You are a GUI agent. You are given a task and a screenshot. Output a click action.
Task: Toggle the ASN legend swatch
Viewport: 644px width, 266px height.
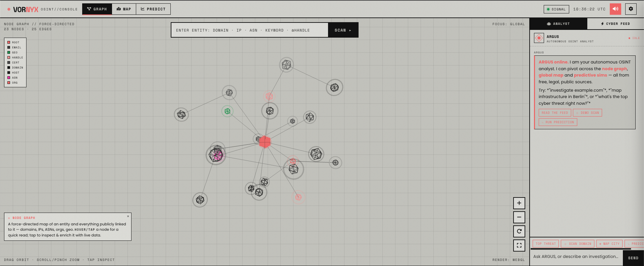coord(9,78)
